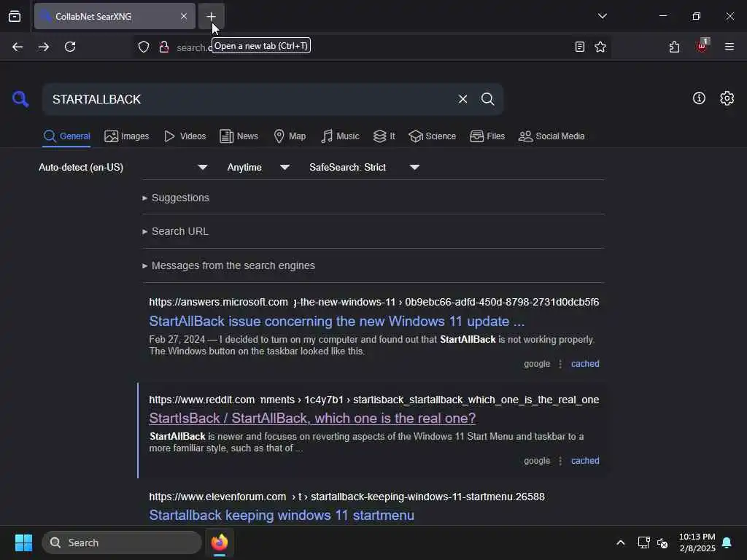Clear the search query
Viewport: 747px width, 560px height.
(x=462, y=99)
